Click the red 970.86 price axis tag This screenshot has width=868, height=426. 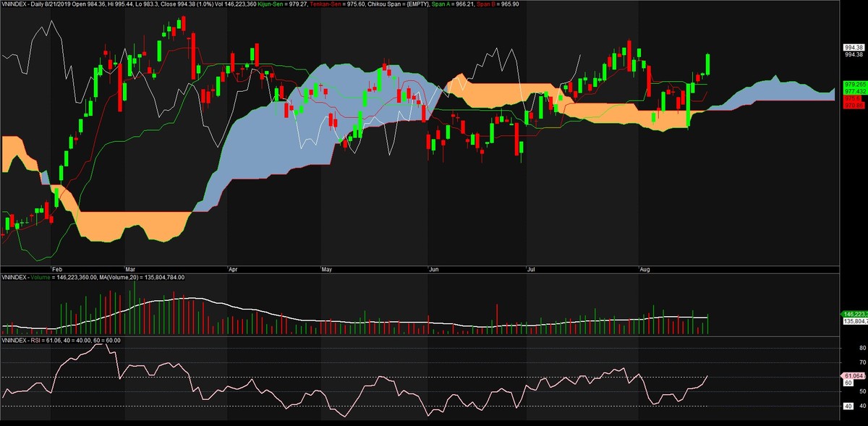pyautogui.click(x=854, y=106)
